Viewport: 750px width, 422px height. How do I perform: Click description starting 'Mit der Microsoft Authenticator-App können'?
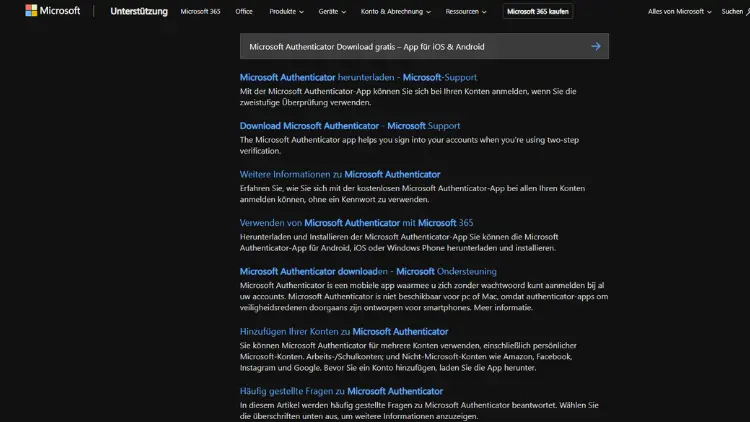tap(408, 97)
